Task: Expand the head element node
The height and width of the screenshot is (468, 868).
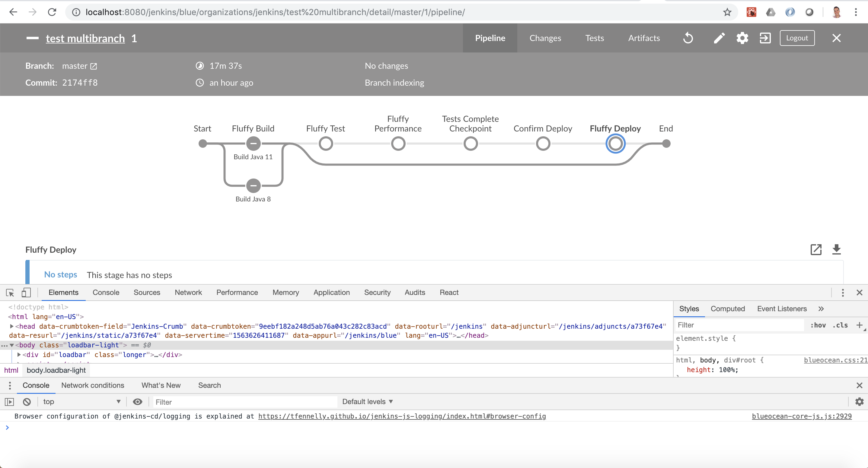Action: pos(11,326)
